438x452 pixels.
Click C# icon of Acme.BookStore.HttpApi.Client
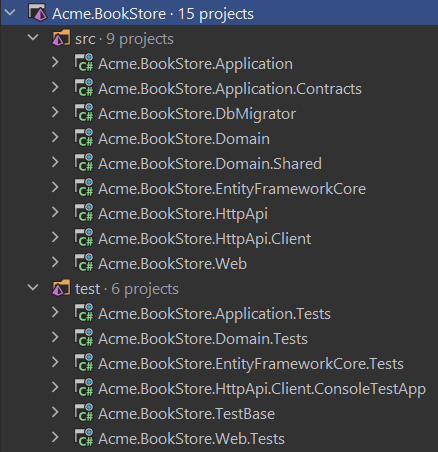pyautogui.click(x=84, y=238)
